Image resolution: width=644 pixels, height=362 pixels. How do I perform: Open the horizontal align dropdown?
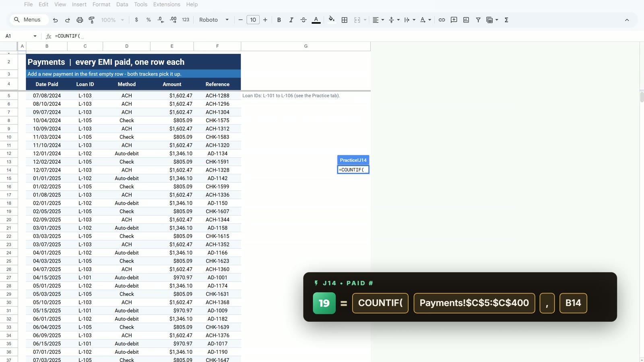[x=378, y=20]
